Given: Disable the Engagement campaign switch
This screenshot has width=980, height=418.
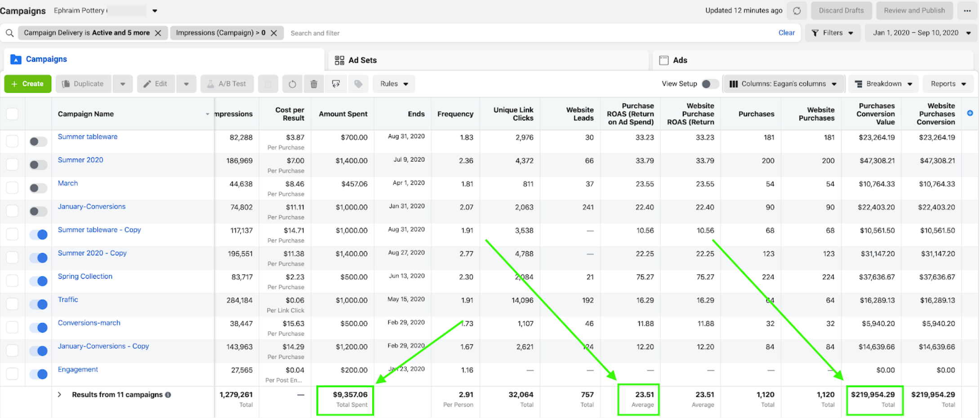Looking at the screenshot, I should click(38, 374).
